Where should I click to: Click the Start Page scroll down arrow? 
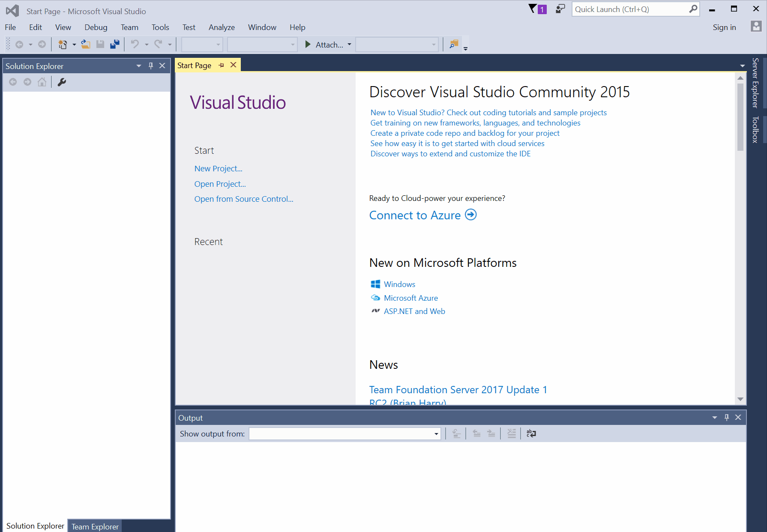pyautogui.click(x=740, y=399)
